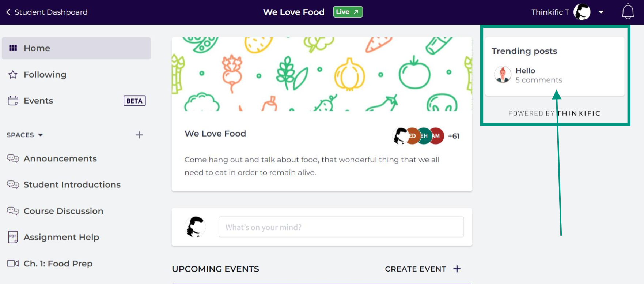Click the Announcements chat bubble icon
Screen dimensions: 644x284
13,158
